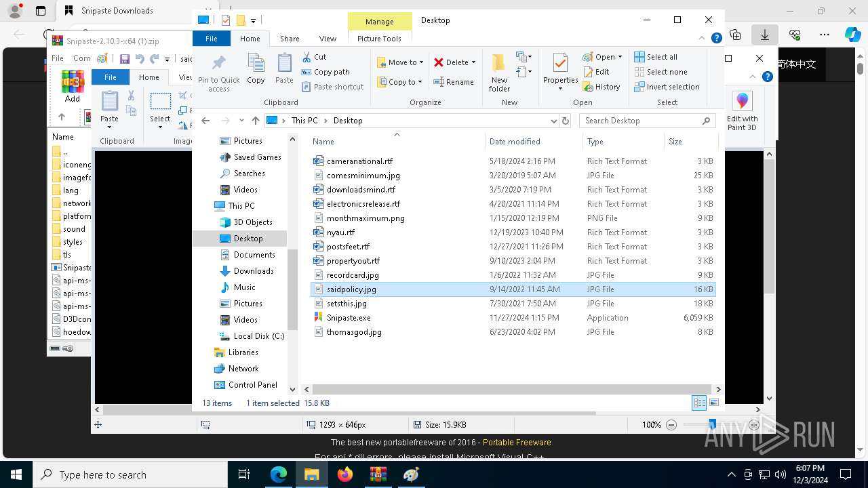Screen dimensions: 868x488
Task: Create a New folder via ribbon
Action: (499, 73)
